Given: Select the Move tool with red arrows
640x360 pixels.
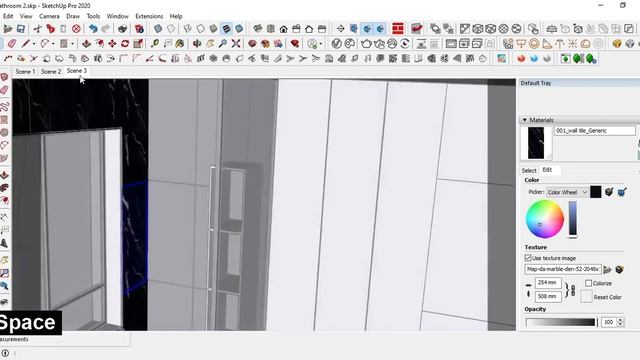Looking at the screenshot, I should 112,43.
